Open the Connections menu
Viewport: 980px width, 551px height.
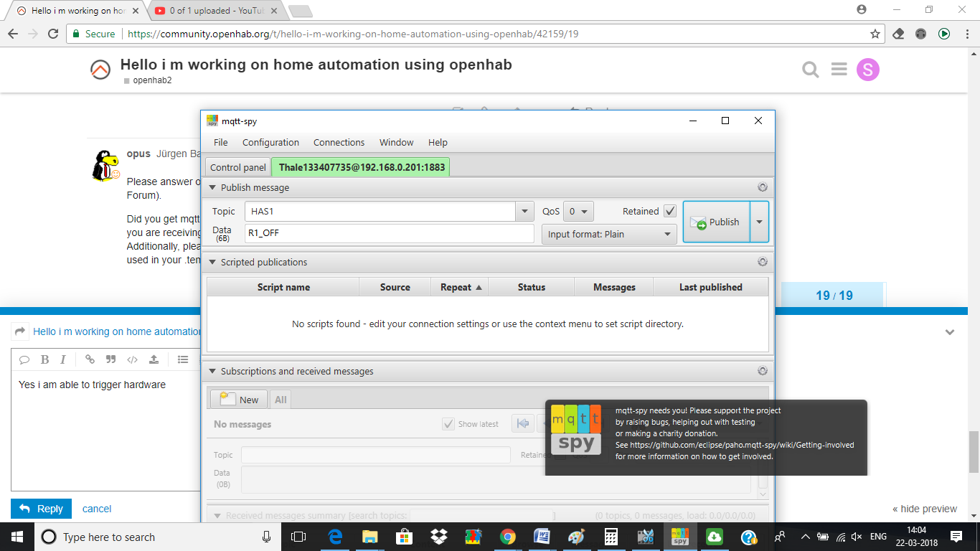[339, 142]
